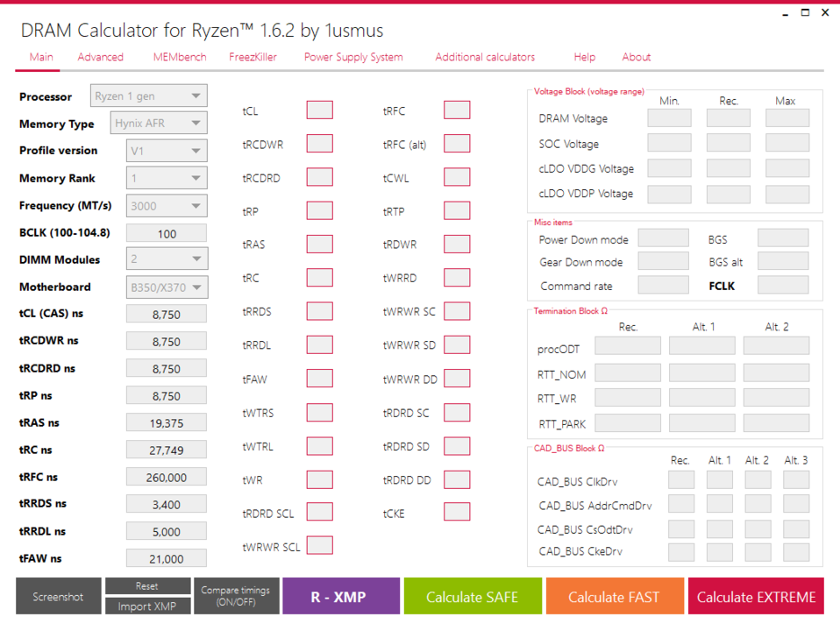Toggle Compare timings ON/OFF
840x631 pixels.
pyautogui.click(x=237, y=597)
